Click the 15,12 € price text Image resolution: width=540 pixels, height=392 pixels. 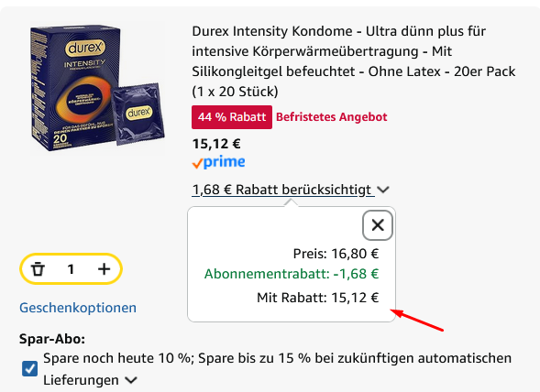pyautogui.click(x=216, y=144)
